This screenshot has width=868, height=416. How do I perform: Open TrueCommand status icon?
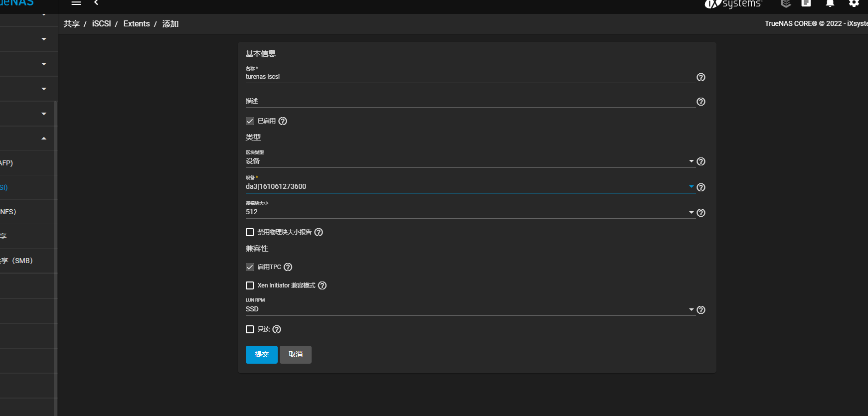click(786, 3)
